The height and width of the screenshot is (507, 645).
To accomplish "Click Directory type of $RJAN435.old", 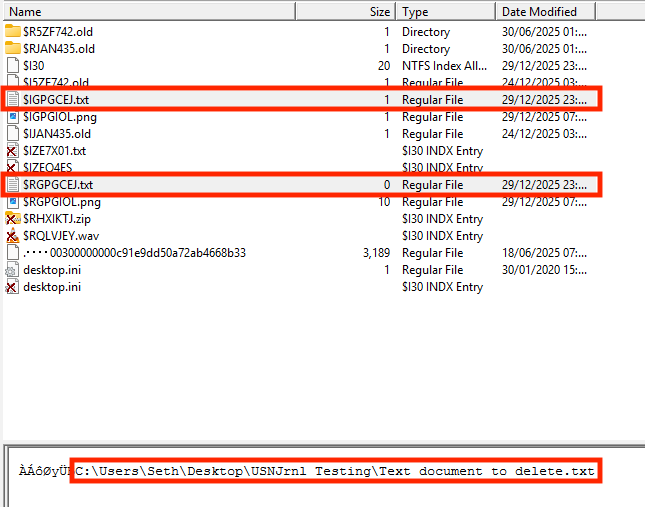I will coord(426,49).
